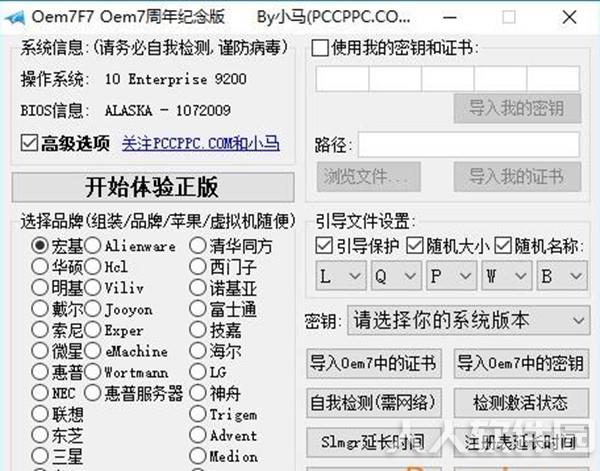Pick 西门子 brand radio button
The width and height of the screenshot is (600, 471).
pyautogui.click(x=198, y=266)
